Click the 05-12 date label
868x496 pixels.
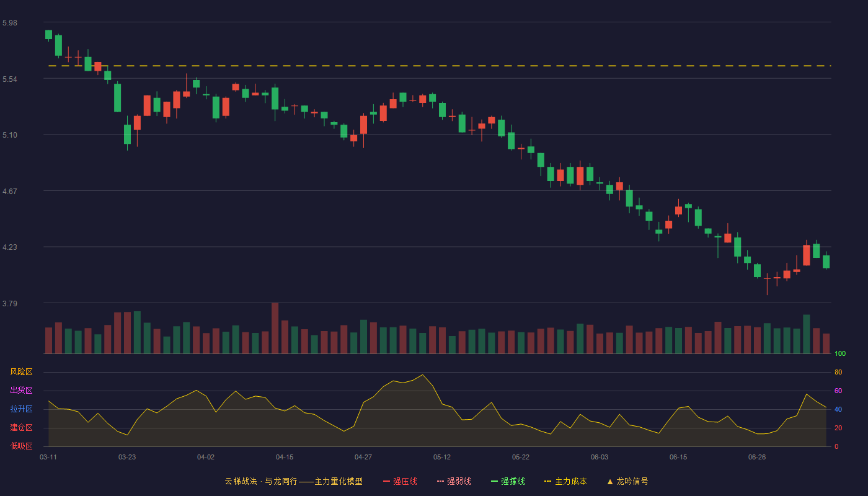[442, 457]
